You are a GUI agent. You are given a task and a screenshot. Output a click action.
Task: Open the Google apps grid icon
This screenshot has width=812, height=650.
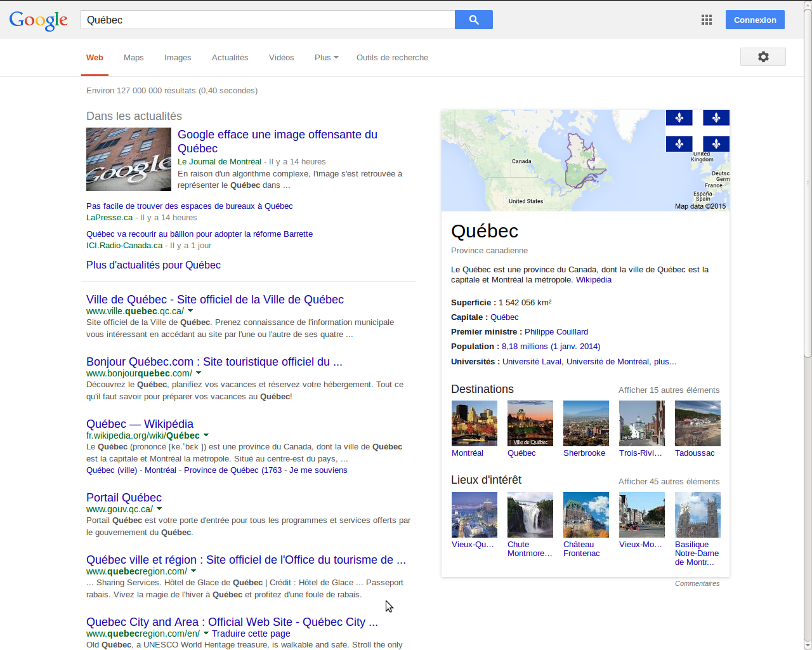[x=707, y=20]
